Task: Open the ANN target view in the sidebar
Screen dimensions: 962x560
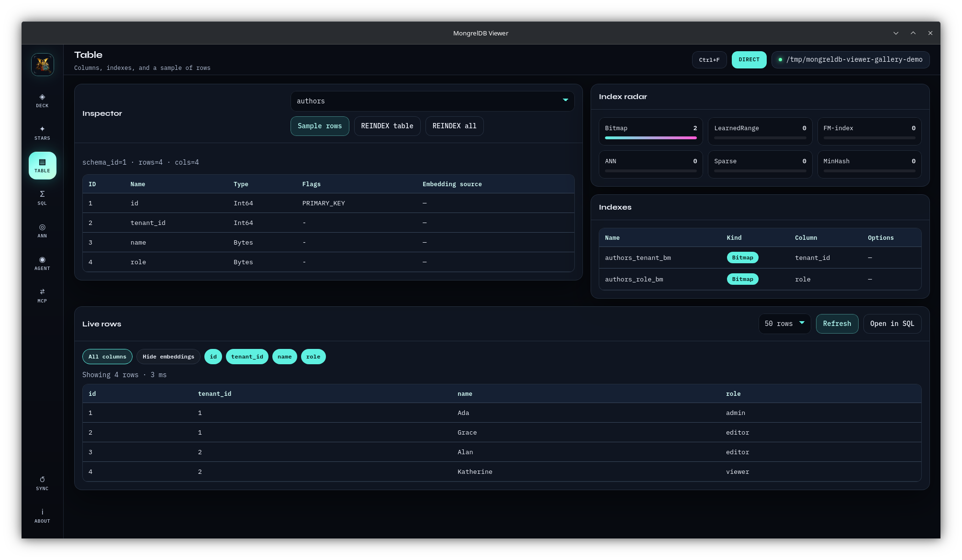Action: [x=42, y=231]
